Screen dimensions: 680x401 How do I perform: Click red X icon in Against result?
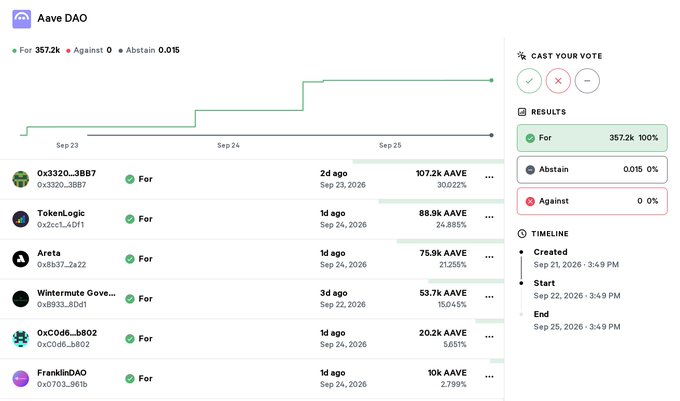click(x=530, y=201)
